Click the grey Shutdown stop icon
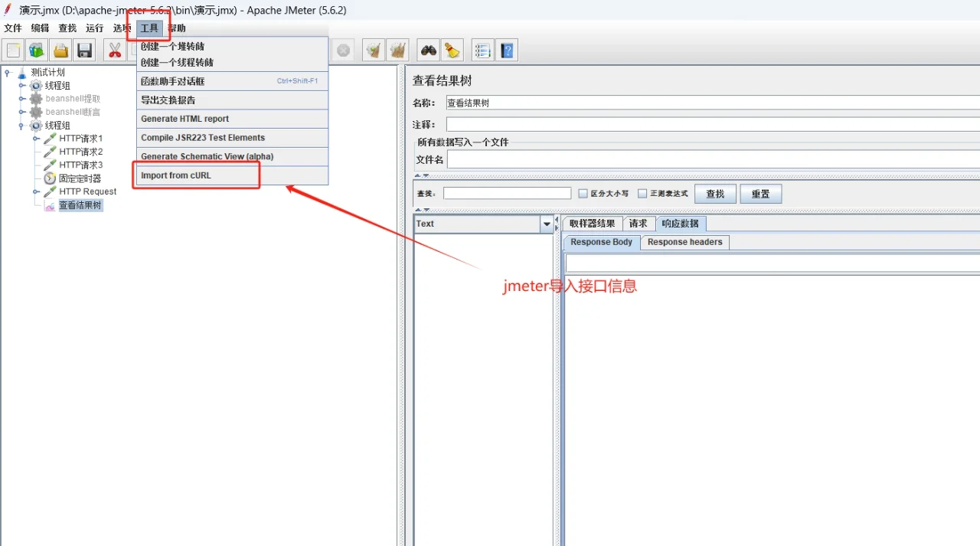 344,51
